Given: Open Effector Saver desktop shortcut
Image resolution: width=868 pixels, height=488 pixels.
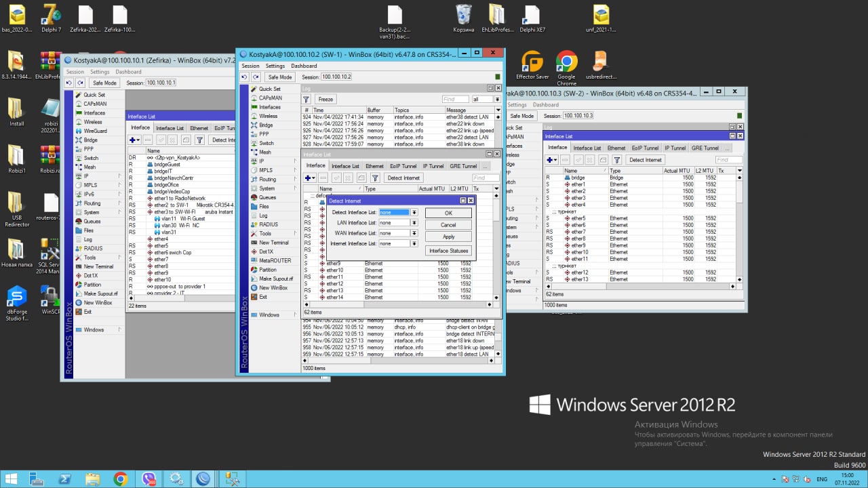Looking at the screenshot, I should pyautogui.click(x=532, y=66).
